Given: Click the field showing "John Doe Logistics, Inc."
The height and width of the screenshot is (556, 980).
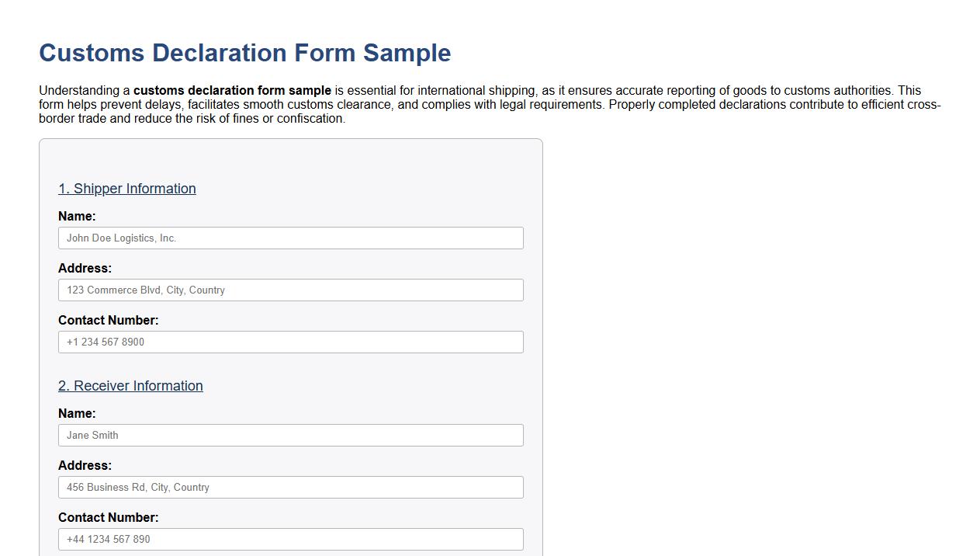Looking at the screenshot, I should pyautogui.click(x=290, y=238).
